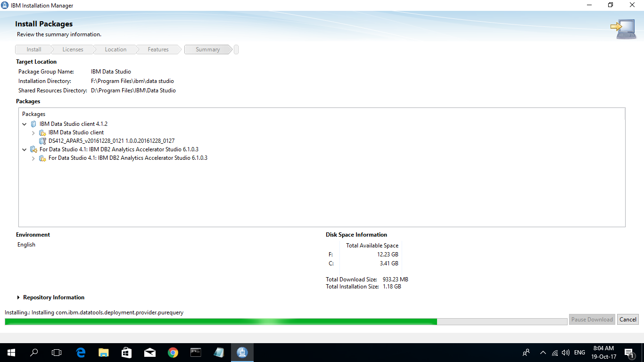
Task: Click Package Group Name value IBM Data Studio
Action: [111, 72]
